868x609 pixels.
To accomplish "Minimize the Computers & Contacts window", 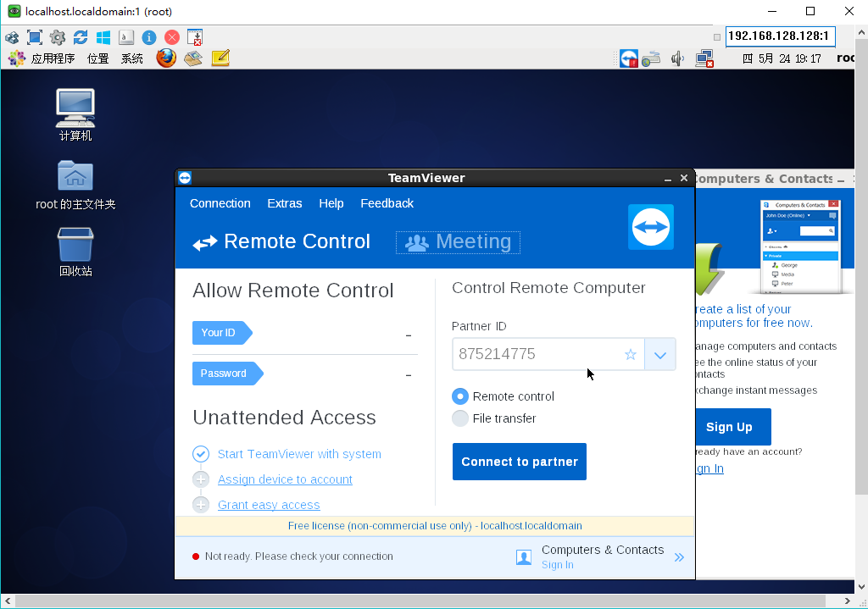I will pos(840,180).
